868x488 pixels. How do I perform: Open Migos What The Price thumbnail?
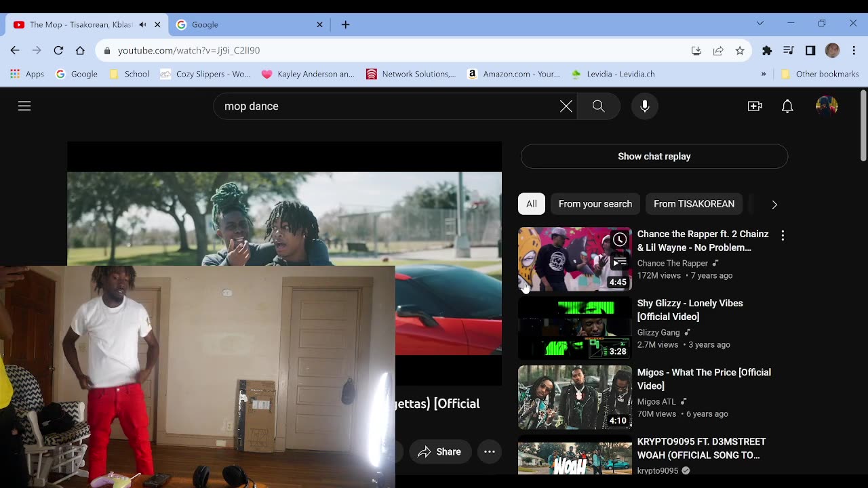[575, 397]
